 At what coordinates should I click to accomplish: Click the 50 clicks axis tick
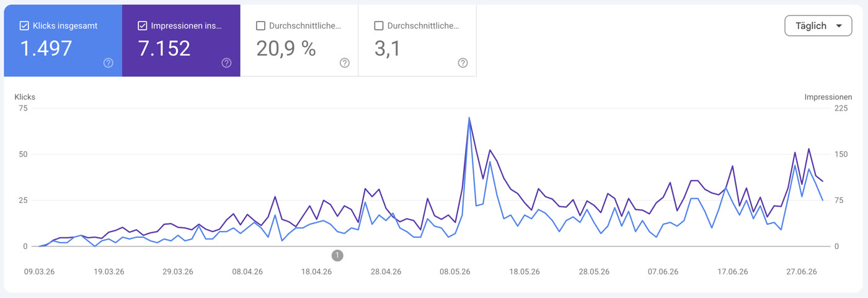[23, 154]
